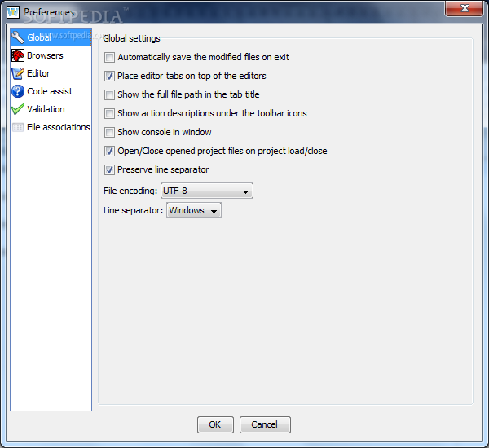The image size is (489, 448).
Task: Click the pencil Editor icon
Action: click(x=18, y=73)
